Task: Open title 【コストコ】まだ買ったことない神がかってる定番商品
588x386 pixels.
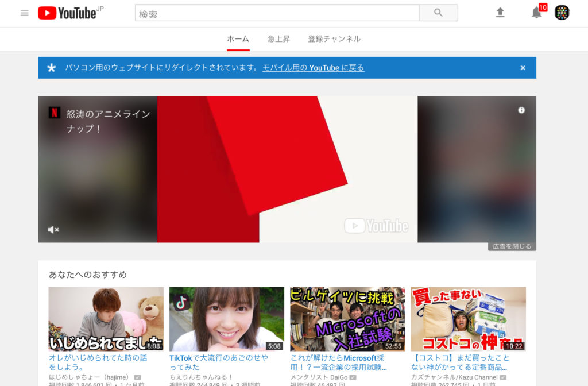Action: click(x=460, y=362)
